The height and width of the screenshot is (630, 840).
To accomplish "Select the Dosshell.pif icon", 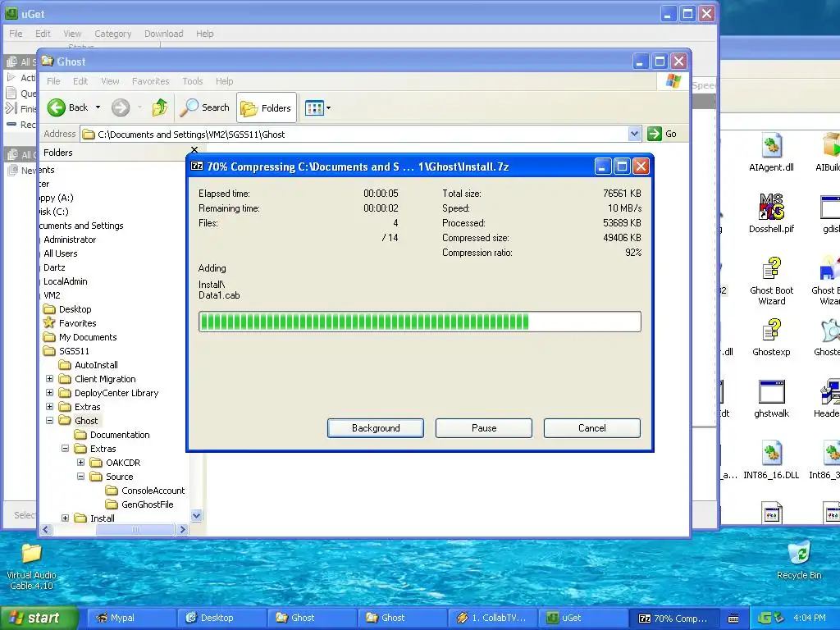I will click(771, 207).
